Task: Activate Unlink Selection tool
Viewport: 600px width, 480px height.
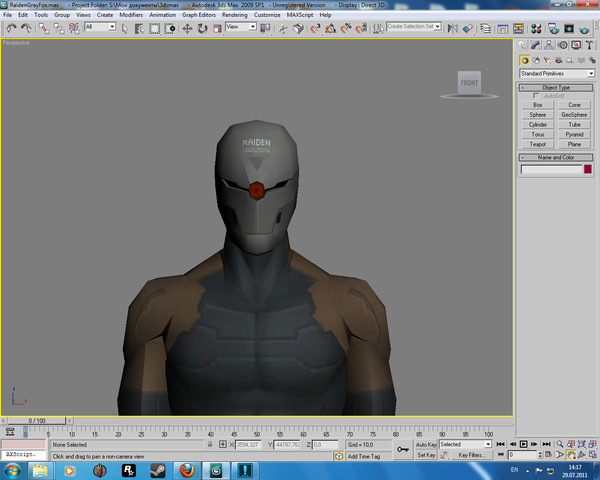Action: [x=59, y=28]
